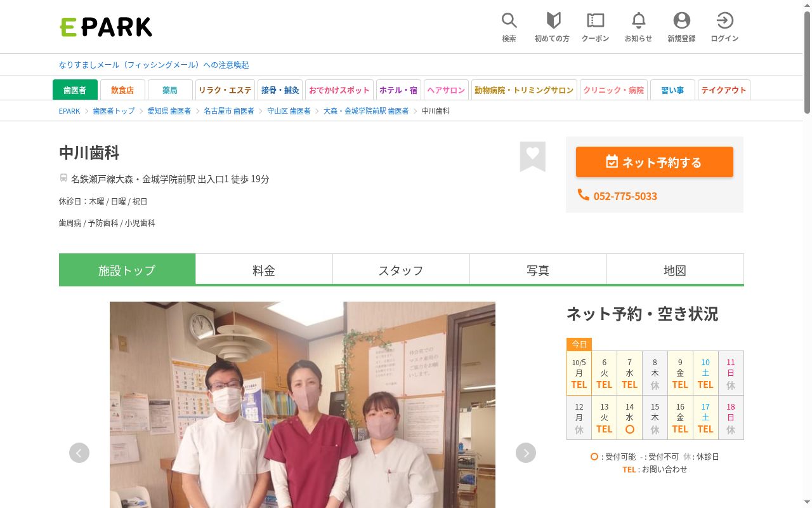The width and height of the screenshot is (812, 508).
Task: Show the next photo with right arrow
Action: click(x=526, y=453)
